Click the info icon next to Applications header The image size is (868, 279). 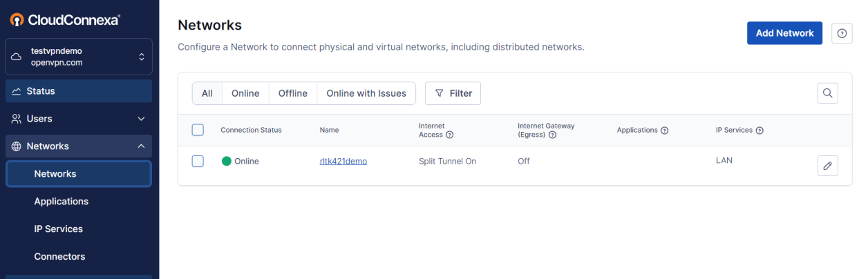tap(665, 131)
